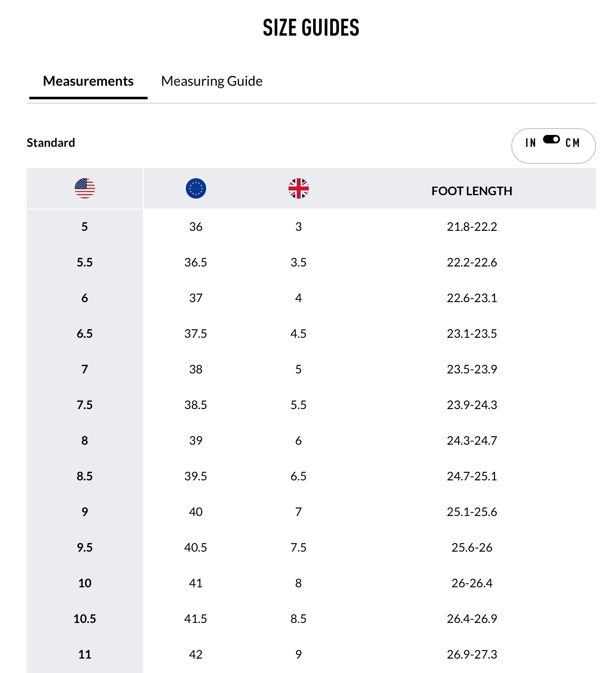This screenshot has width=616, height=673.
Task: Select the CM unit label
Action: pyautogui.click(x=572, y=143)
